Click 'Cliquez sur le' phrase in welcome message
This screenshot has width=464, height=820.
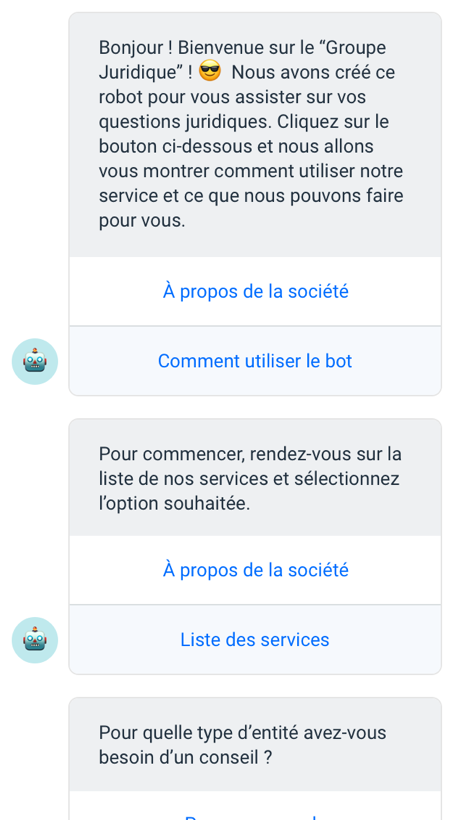[333, 122]
